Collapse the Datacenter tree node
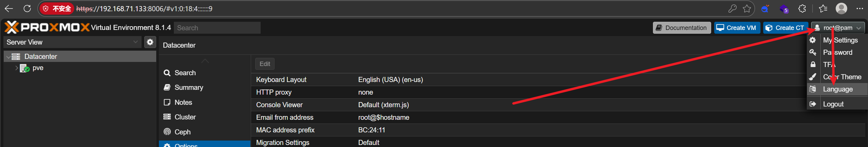This screenshot has height=147, width=868. click(x=8, y=57)
